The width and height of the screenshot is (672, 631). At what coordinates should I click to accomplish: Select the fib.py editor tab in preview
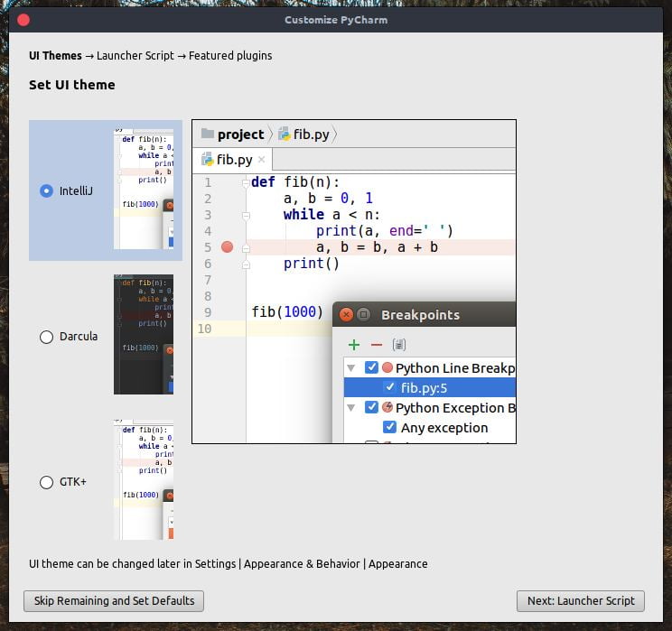coord(232,160)
